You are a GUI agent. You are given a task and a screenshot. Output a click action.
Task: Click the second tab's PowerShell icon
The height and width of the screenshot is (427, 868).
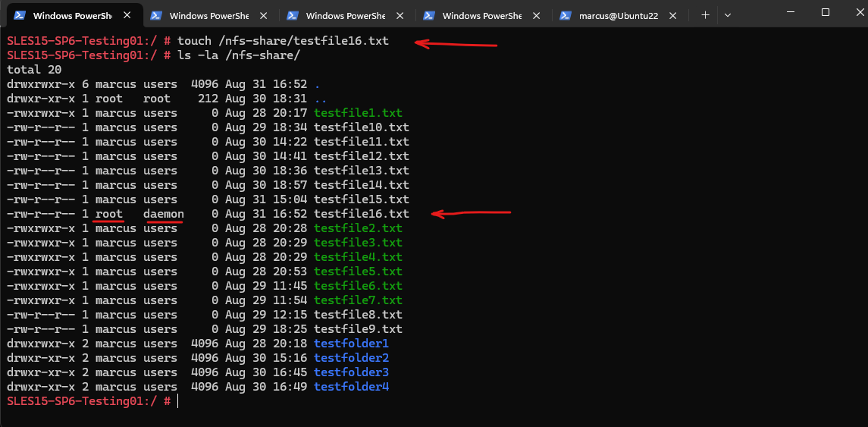(155, 15)
